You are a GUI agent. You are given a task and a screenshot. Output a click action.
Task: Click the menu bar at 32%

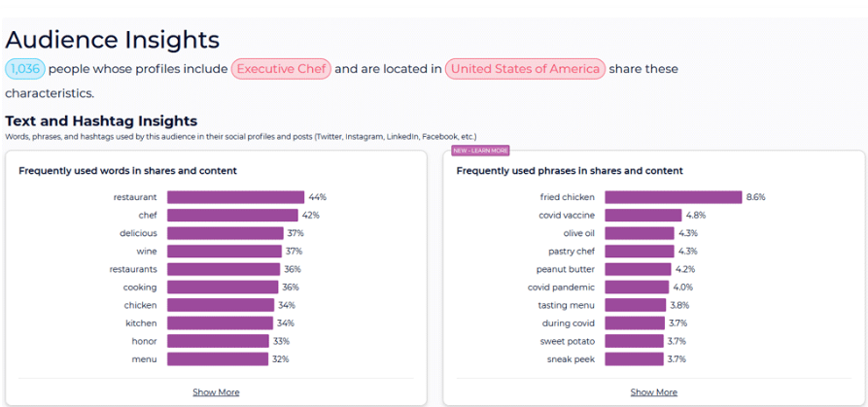[x=217, y=359]
